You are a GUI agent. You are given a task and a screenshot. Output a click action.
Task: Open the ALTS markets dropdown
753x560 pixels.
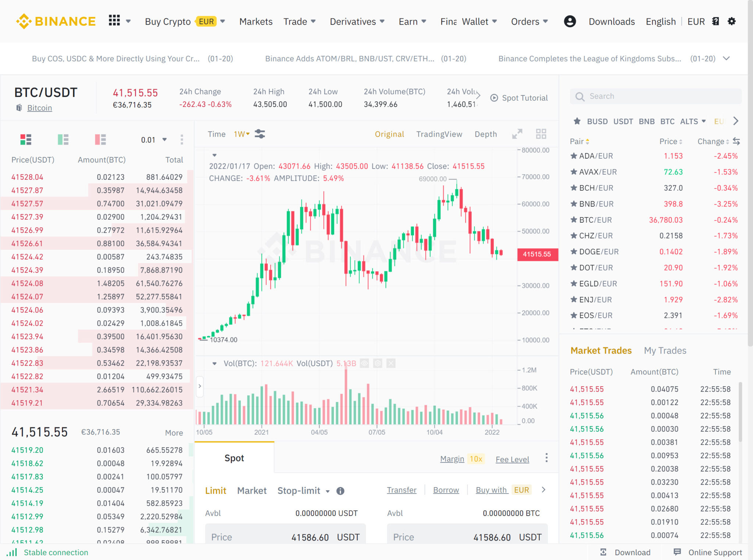[x=693, y=121]
